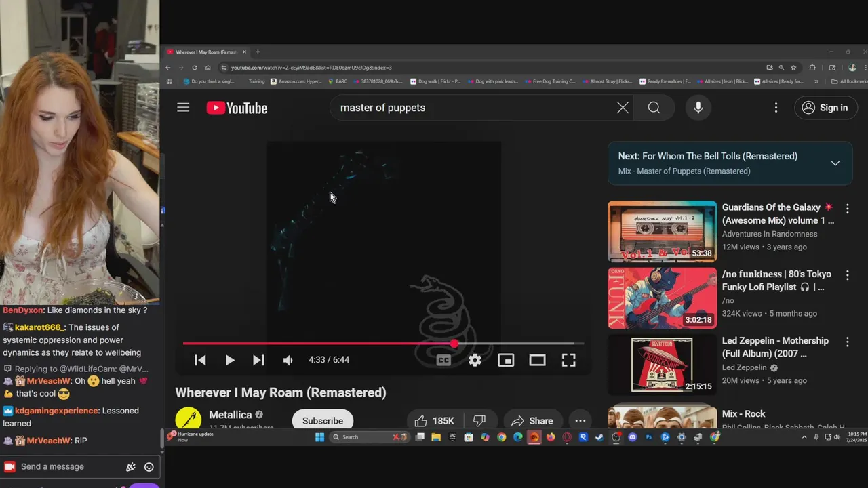Go to the YouTube home logo
This screenshot has height=488, width=868.
237,108
